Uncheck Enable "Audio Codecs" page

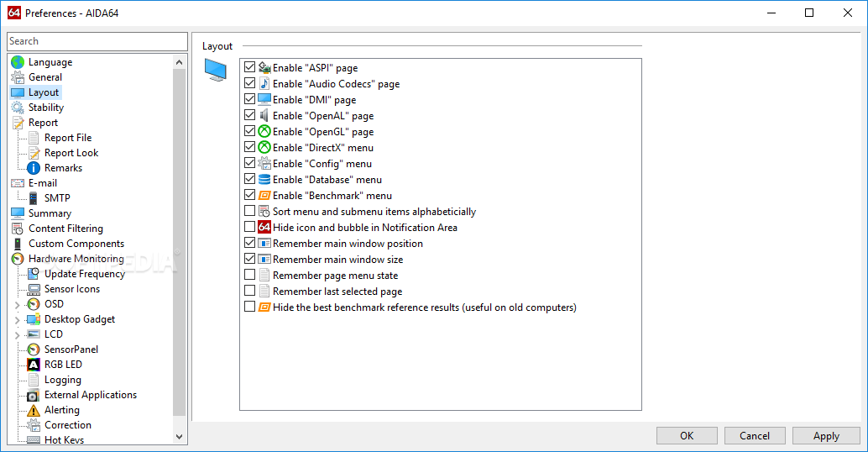point(249,83)
